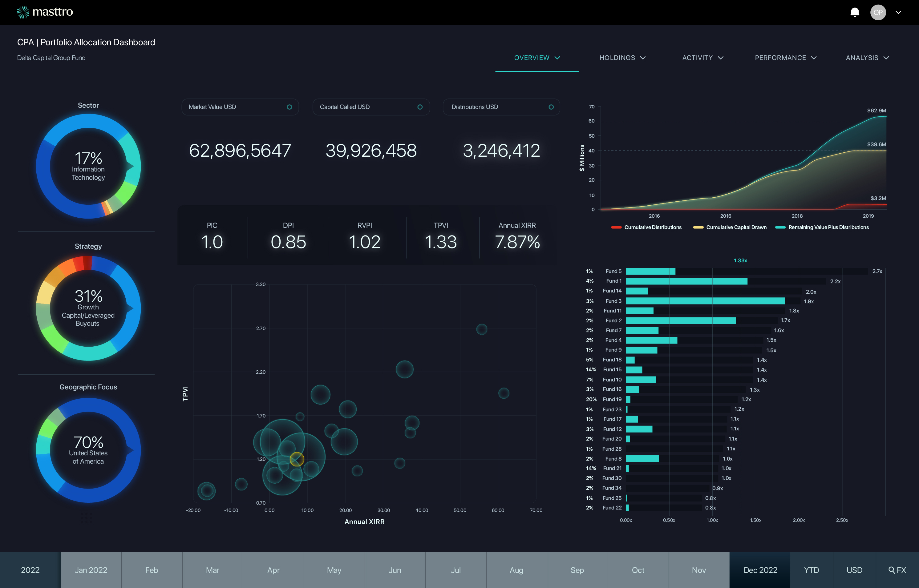
Task: Click the USD currency button
Action: pos(854,570)
